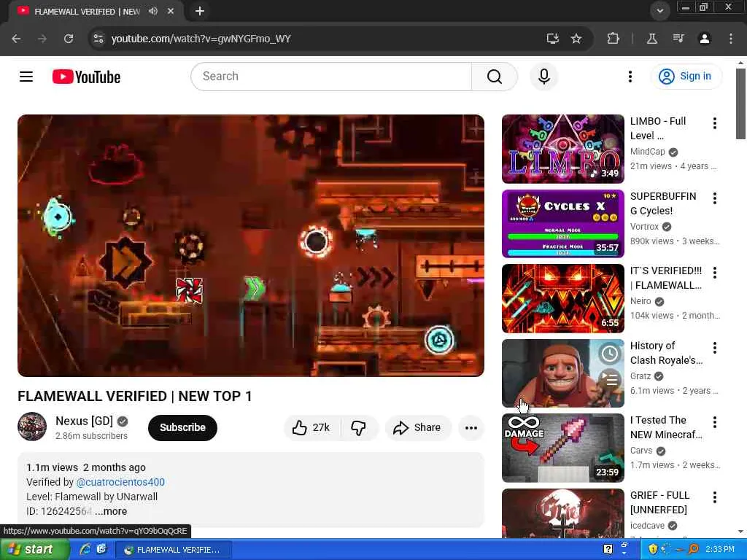Open YouTube settings three-dot menu
Screen dimensions: 747x560
coord(630,76)
